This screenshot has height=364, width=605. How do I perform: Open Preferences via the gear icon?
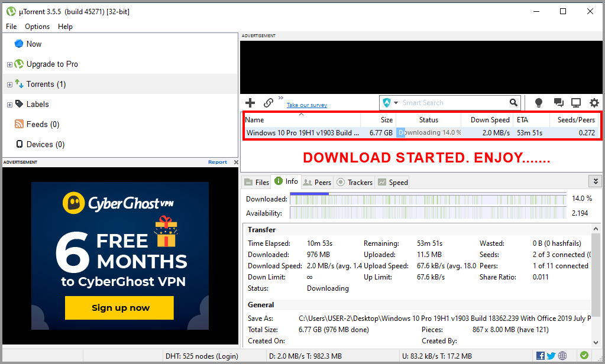click(594, 103)
